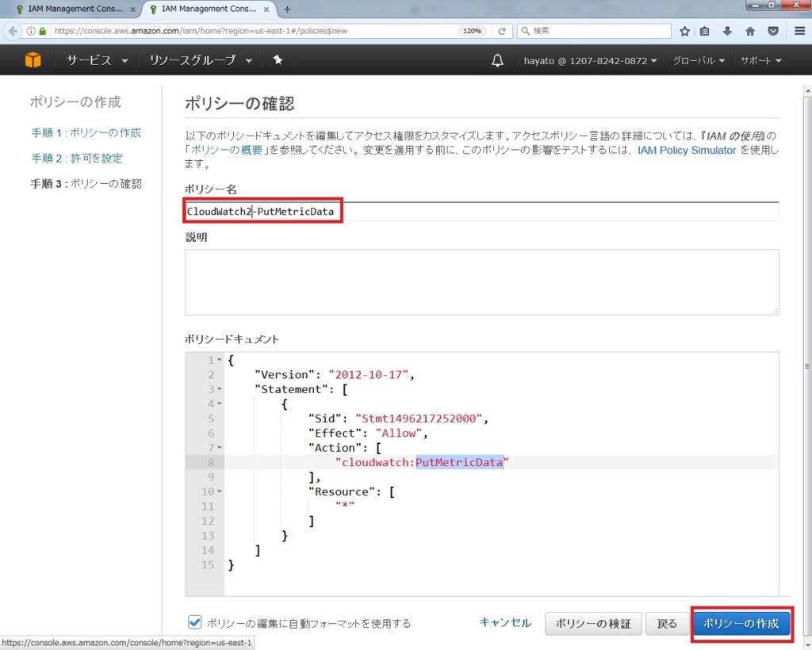Open the ポリシーの概要 link
812x650 pixels.
tap(227, 150)
